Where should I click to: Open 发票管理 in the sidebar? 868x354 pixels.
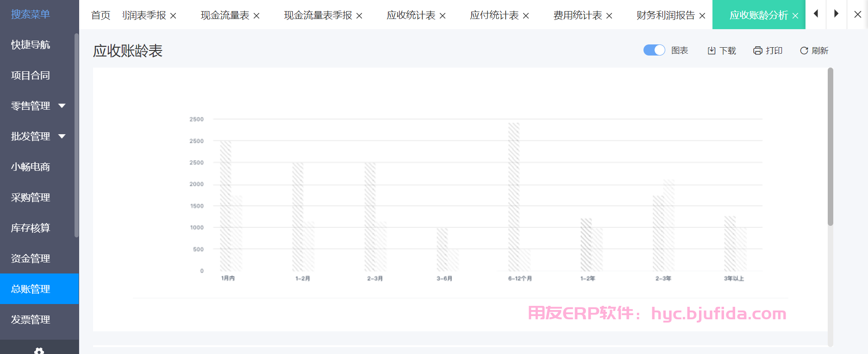(31, 320)
